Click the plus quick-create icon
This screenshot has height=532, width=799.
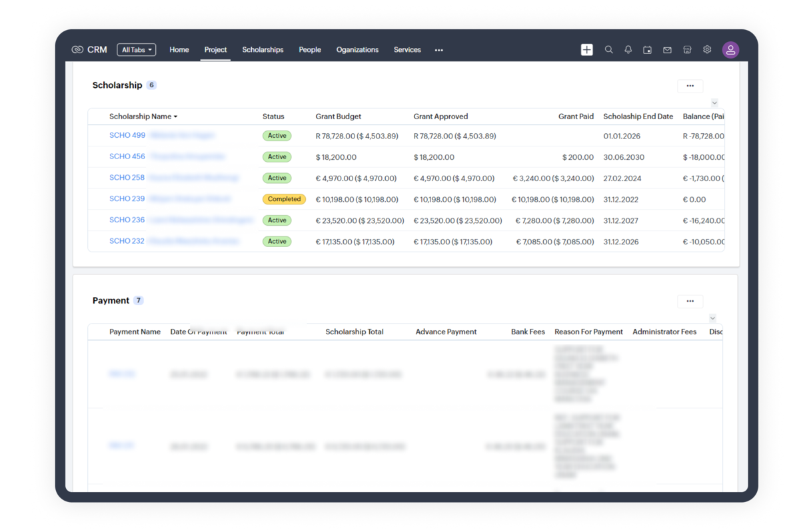[586, 50]
